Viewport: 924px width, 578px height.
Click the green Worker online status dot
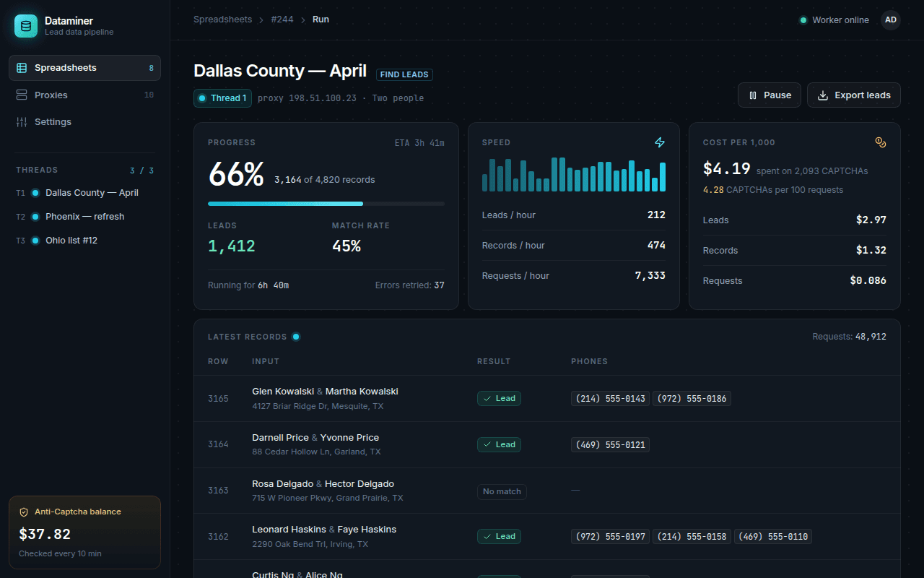pyautogui.click(x=803, y=20)
